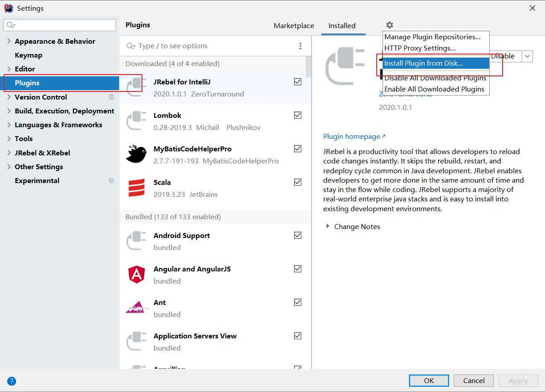Click the settings search input field
Image resolution: width=545 pixels, height=392 pixels.
[x=60, y=25]
